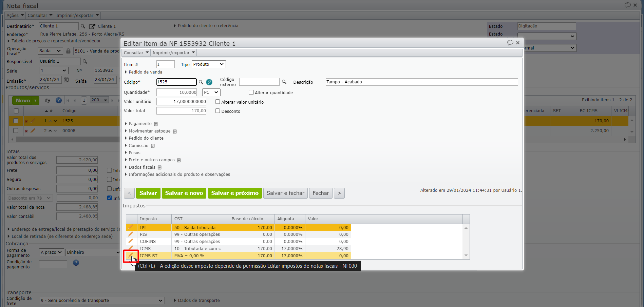Open Imprimir/exportar menu in Nota fiscal window

77,15
